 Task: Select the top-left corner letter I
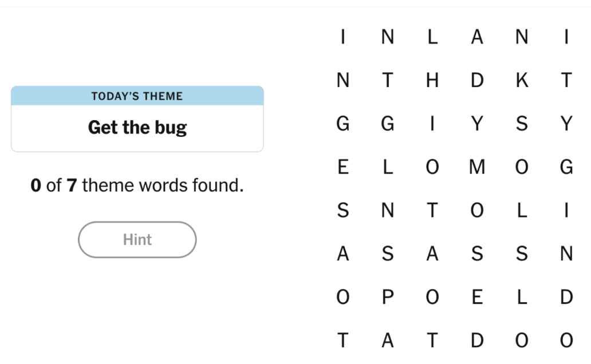(343, 37)
